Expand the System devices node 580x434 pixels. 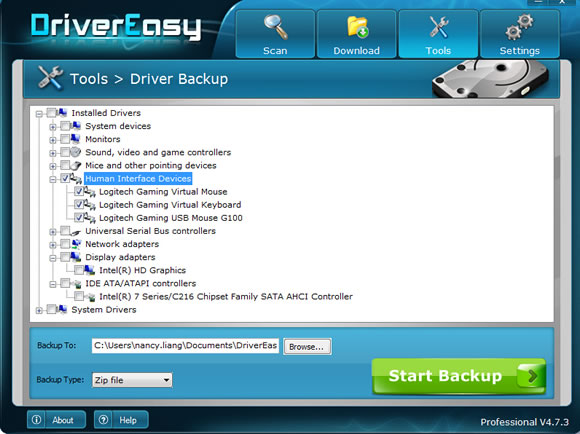point(53,127)
